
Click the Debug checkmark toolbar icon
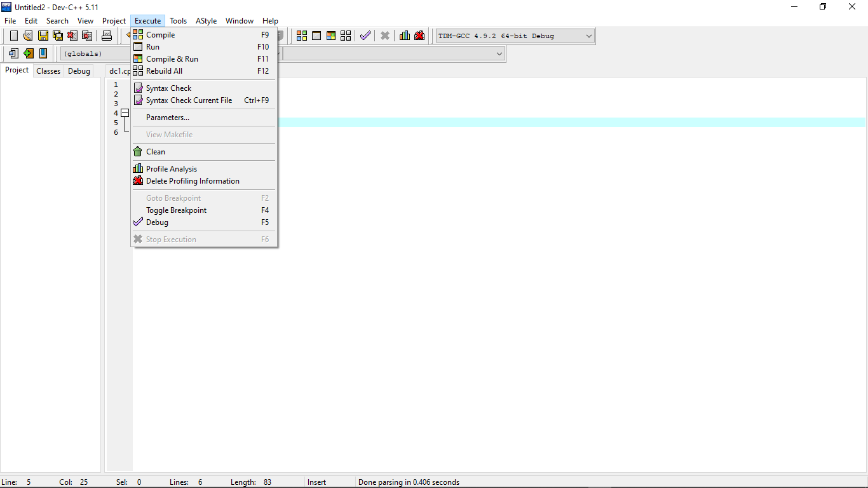click(365, 36)
